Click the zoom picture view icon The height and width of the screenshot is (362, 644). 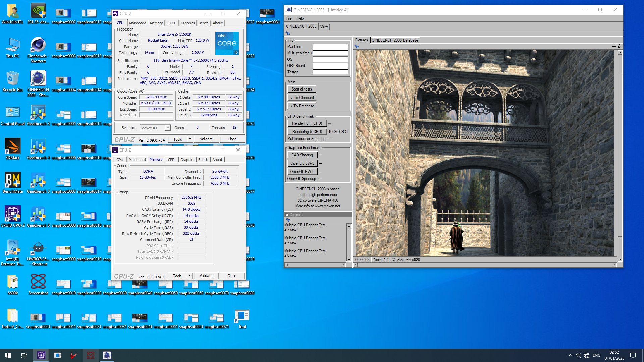[x=619, y=47]
